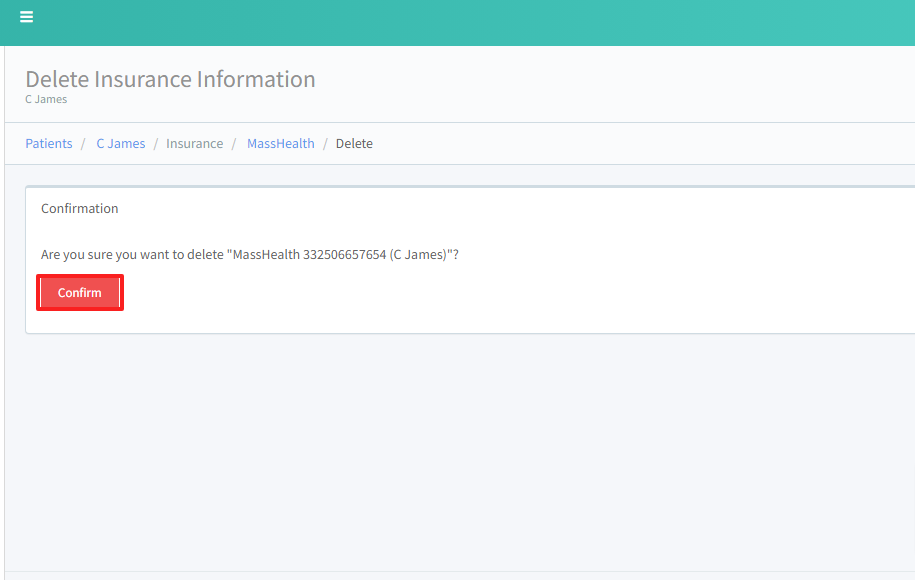Screen dimensions: 915x580
Task: Click the Delete breadcrumb item
Action: [354, 144]
